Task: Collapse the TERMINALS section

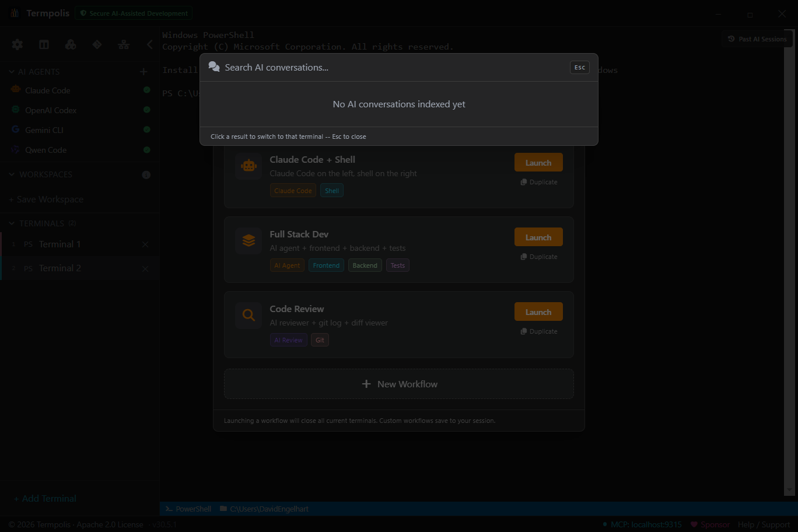Action: click(x=12, y=223)
